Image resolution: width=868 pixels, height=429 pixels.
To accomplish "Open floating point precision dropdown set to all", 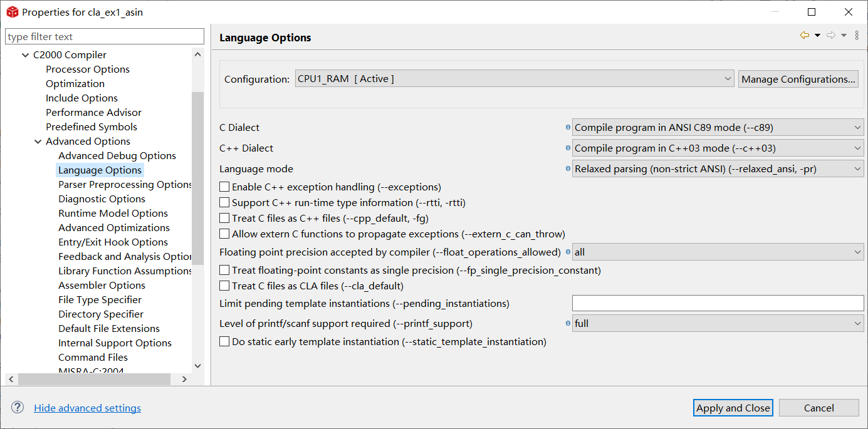I will (718, 252).
